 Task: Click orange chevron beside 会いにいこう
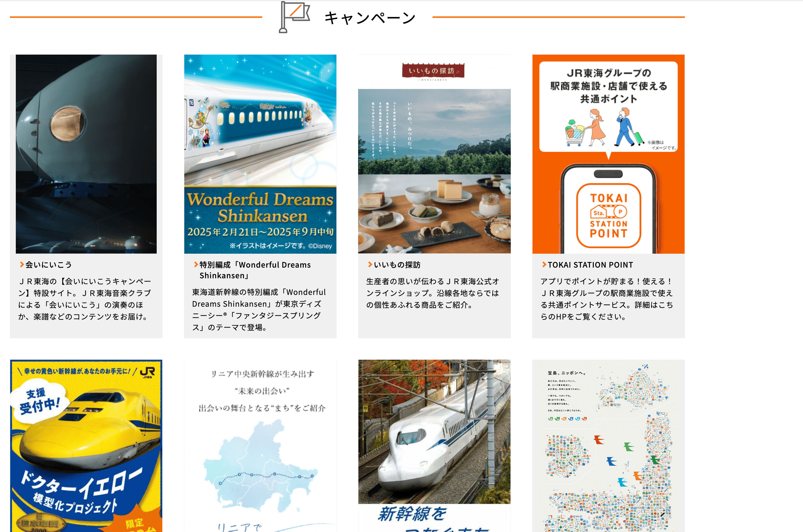[22, 265]
